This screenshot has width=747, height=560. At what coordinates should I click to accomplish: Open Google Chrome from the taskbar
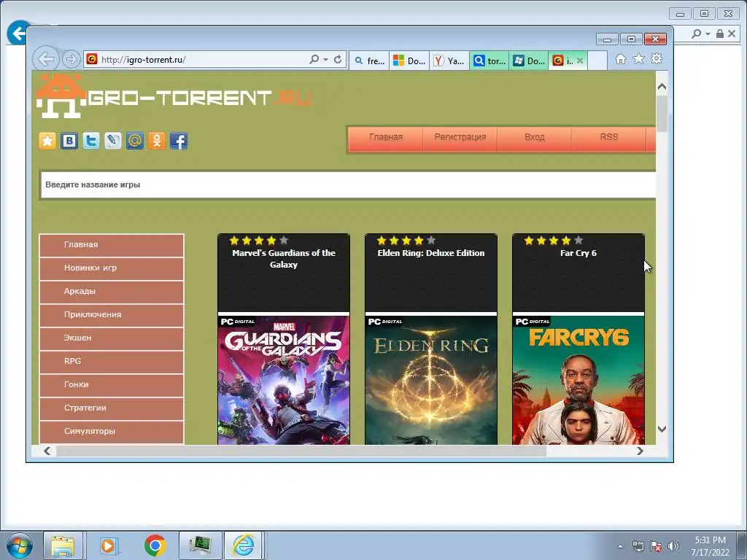[155, 545]
